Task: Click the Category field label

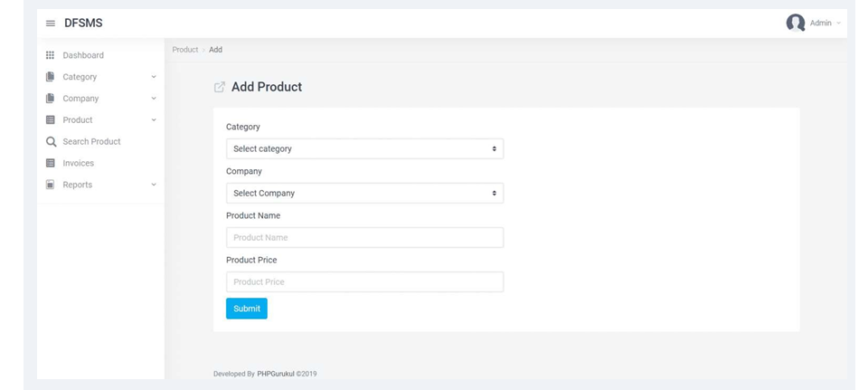Action: 243,127
